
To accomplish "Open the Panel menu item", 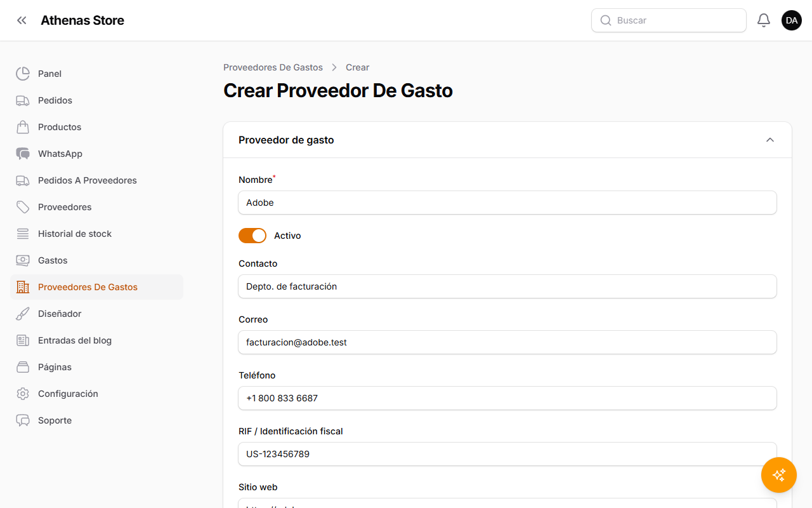I will [96, 74].
